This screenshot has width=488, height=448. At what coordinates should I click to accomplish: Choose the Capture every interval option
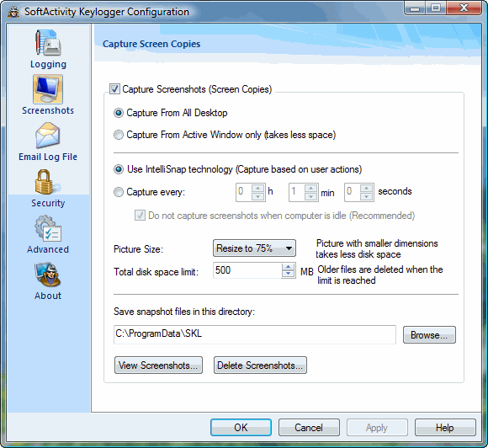[119, 192]
